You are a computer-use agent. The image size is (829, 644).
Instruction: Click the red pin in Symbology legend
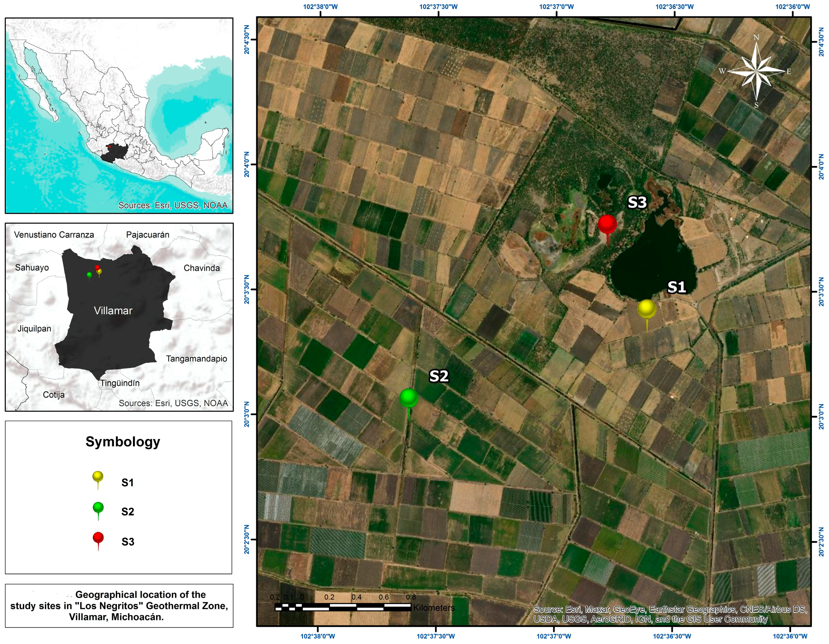pos(98,541)
